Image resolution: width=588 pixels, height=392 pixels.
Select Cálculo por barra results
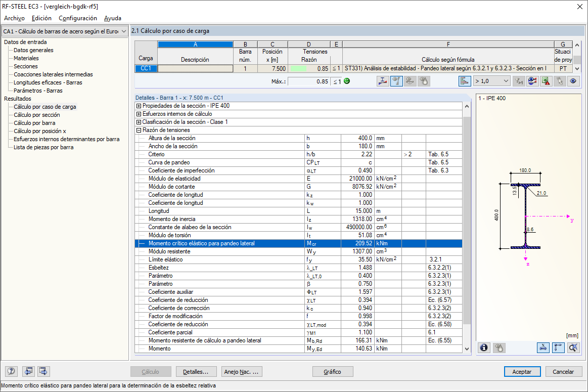tap(34, 123)
